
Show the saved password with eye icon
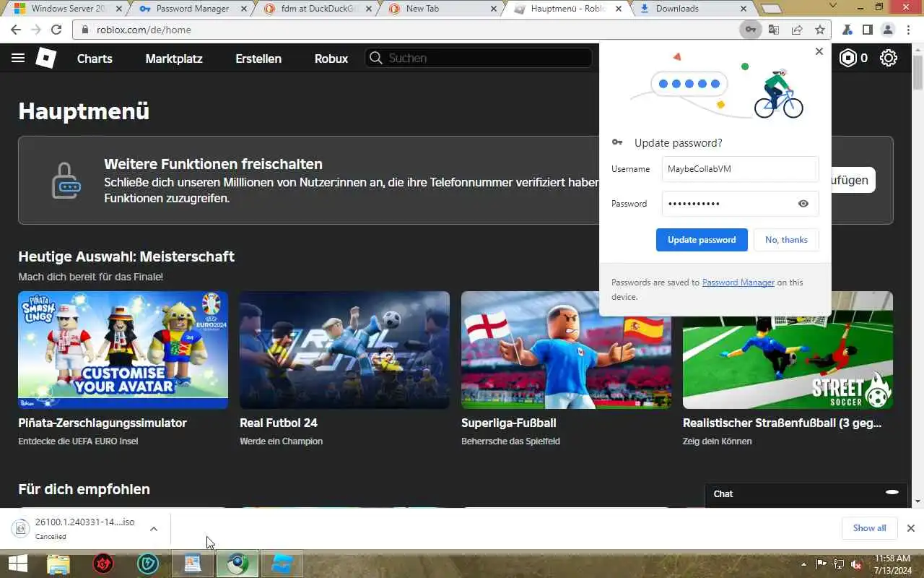tap(803, 204)
